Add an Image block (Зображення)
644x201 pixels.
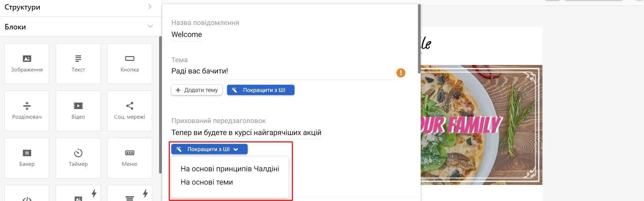point(27,64)
